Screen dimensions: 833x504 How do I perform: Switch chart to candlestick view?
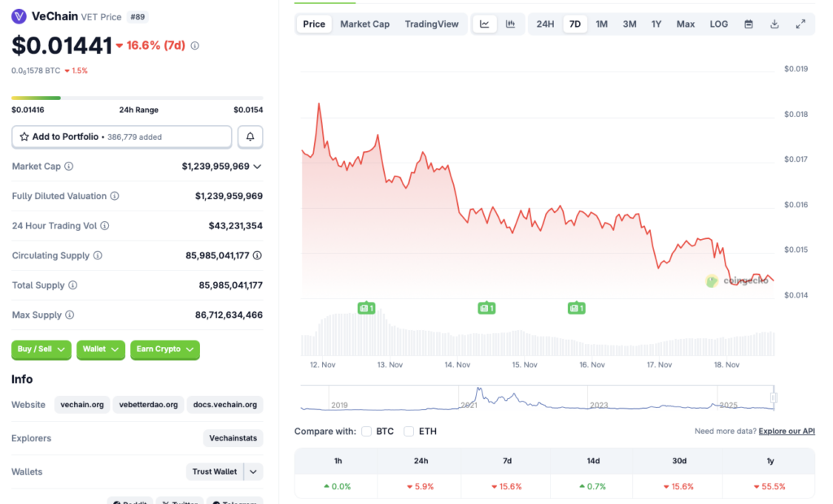coord(510,24)
